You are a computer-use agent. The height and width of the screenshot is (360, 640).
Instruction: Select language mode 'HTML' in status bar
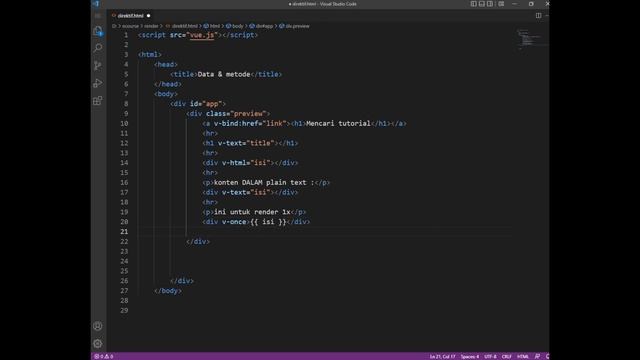click(523, 356)
